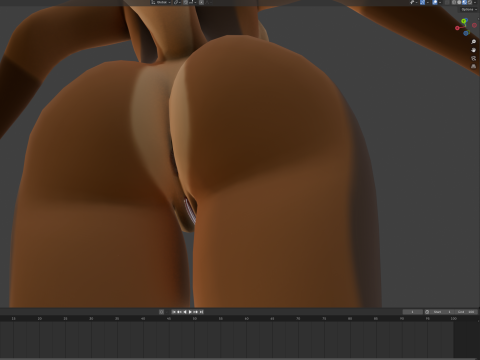Image resolution: width=480 pixels, height=360 pixels.
Task: Click the zoom magnifier icon in viewport
Action: [x=473, y=42]
